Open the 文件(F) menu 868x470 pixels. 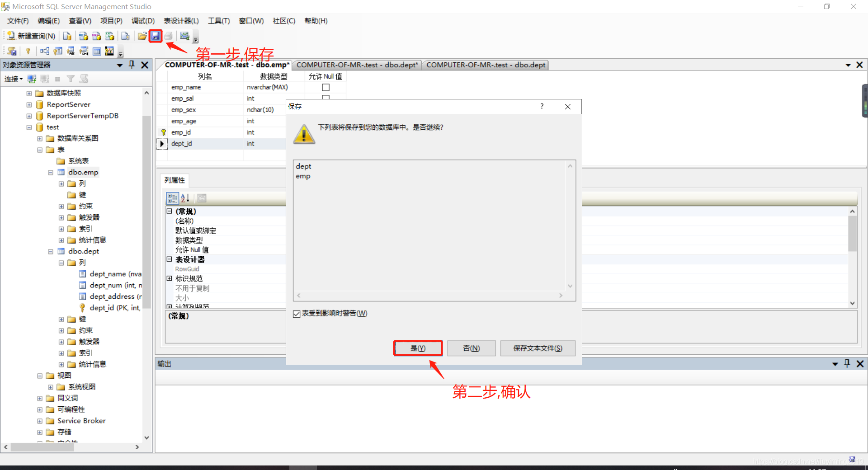(18, 21)
